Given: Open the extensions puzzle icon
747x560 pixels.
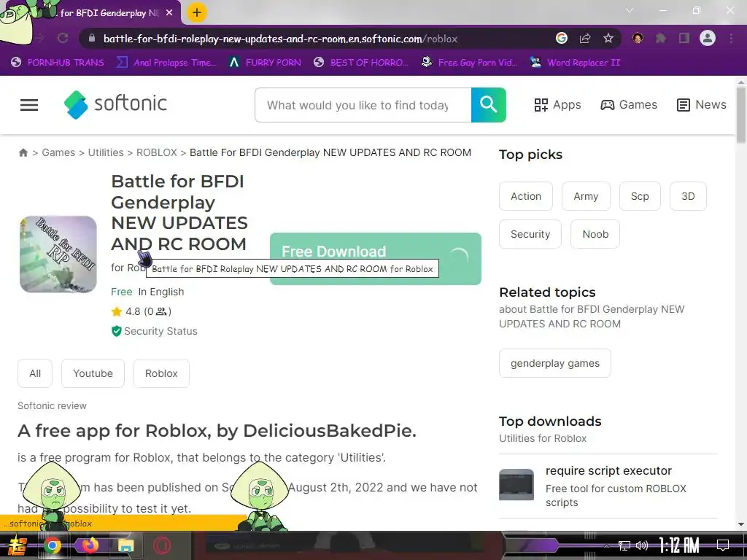Looking at the screenshot, I should click(660, 38).
